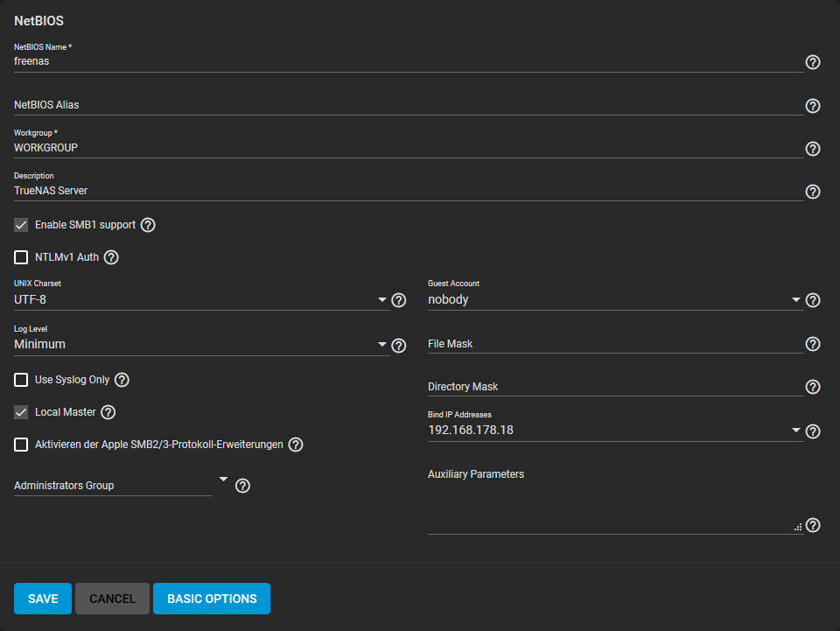Click the Save button
The height and width of the screenshot is (631, 840).
click(x=43, y=599)
